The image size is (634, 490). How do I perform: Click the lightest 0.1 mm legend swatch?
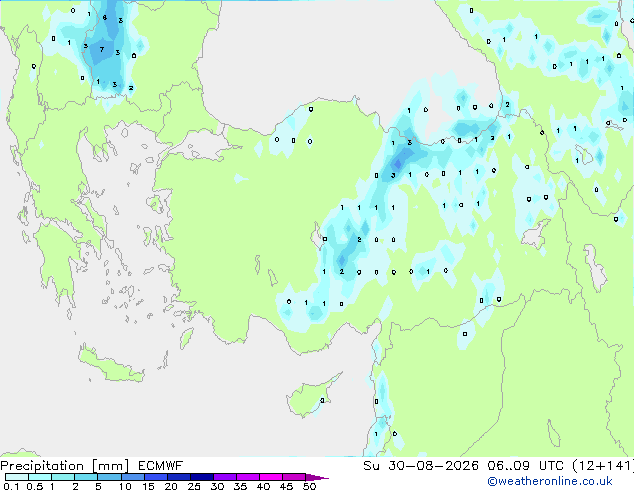pos(17,477)
